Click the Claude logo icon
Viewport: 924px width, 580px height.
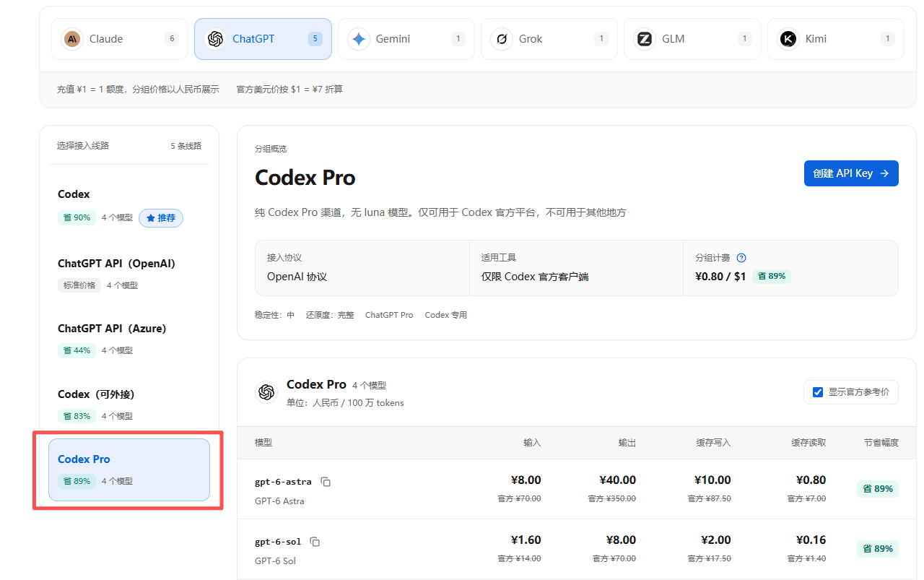point(72,39)
